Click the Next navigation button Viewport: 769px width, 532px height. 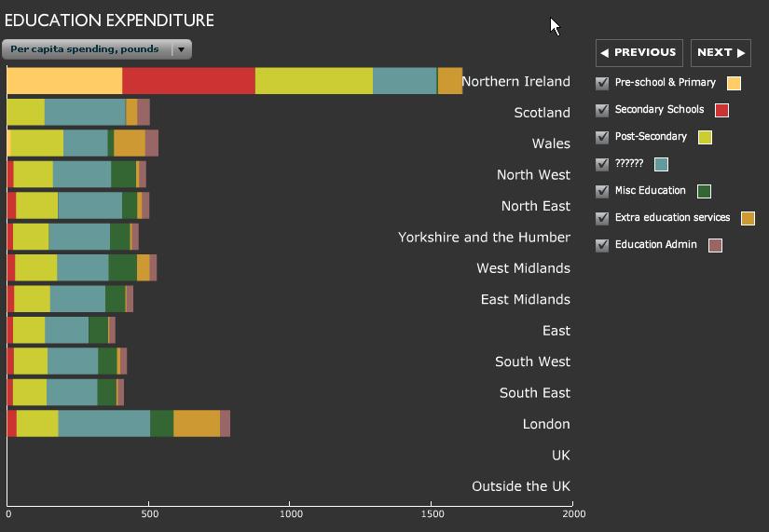pos(721,53)
